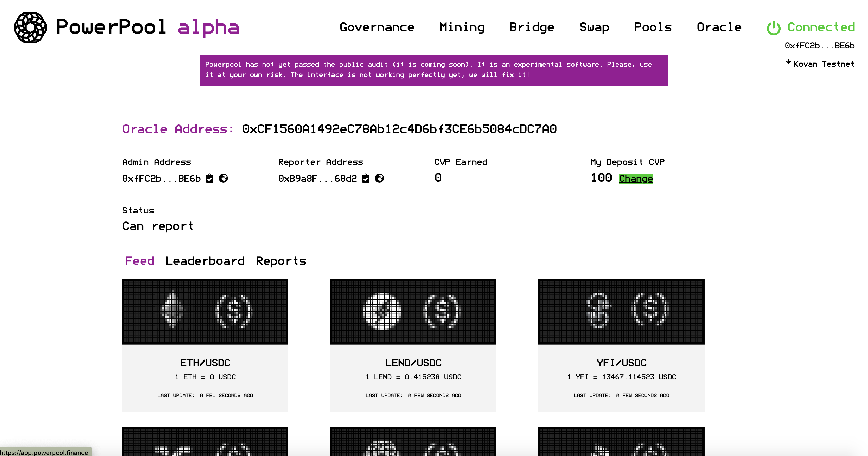Click the YFI token icon
This screenshot has height=456, width=868.
[x=598, y=309]
